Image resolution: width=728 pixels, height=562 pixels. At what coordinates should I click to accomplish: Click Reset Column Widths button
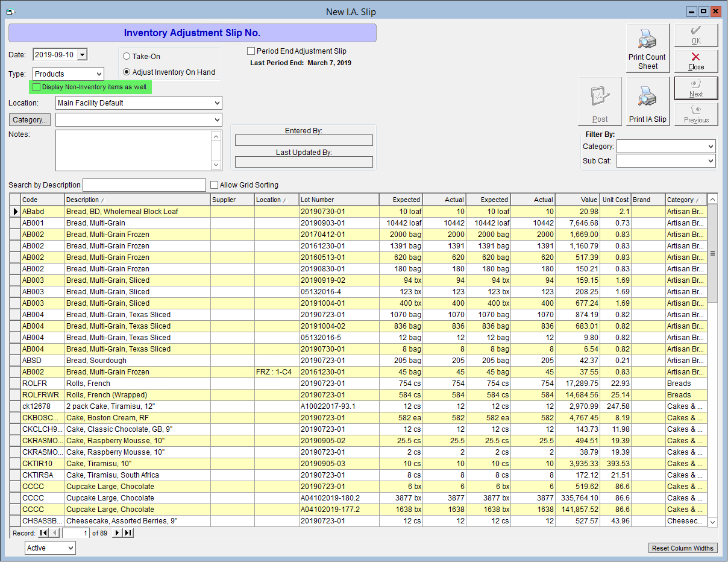pyautogui.click(x=683, y=548)
